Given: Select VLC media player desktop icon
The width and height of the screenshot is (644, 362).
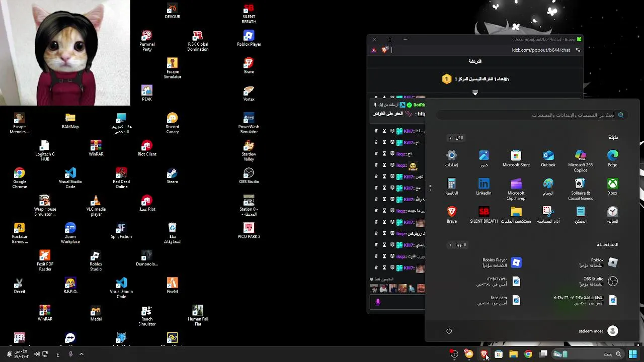Looking at the screenshot, I should [96, 206].
